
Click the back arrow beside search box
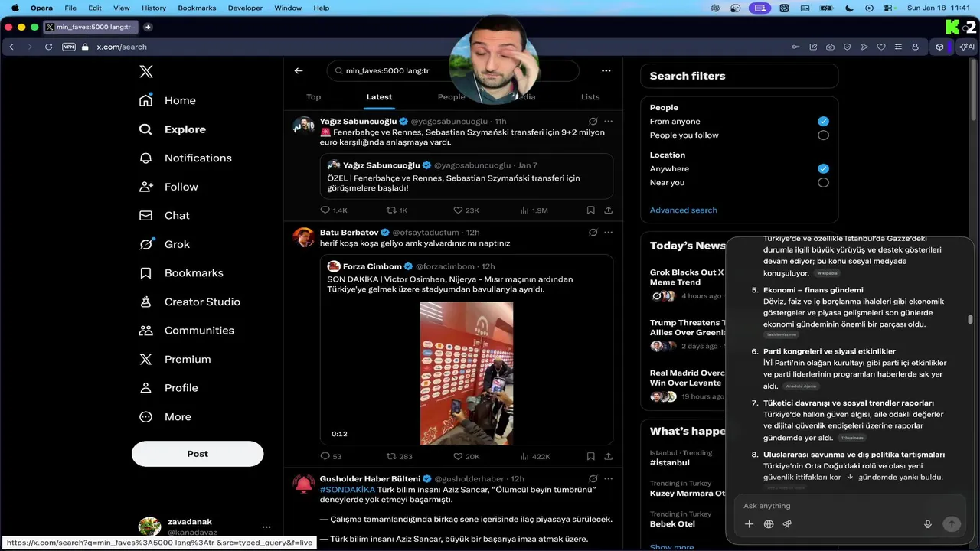tap(299, 70)
